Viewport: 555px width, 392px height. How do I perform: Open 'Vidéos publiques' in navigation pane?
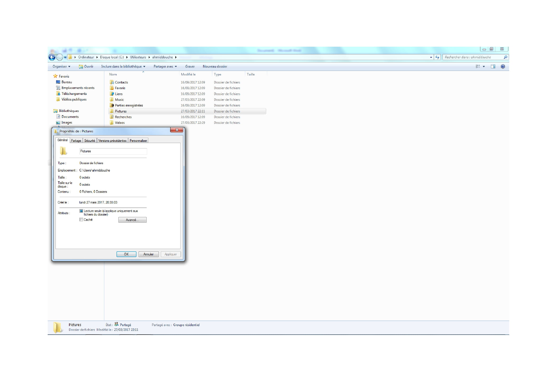pos(74,99)
